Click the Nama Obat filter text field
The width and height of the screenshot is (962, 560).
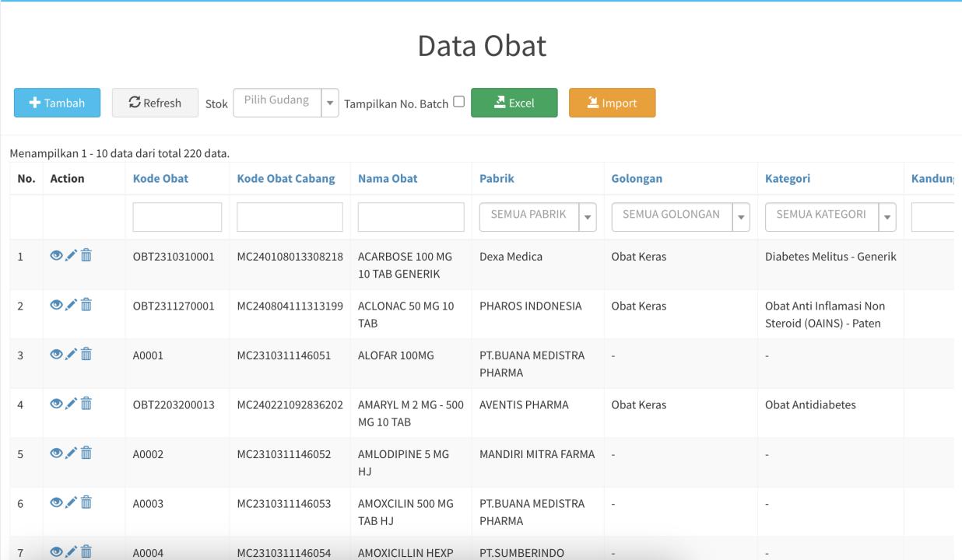click(411, 217)
